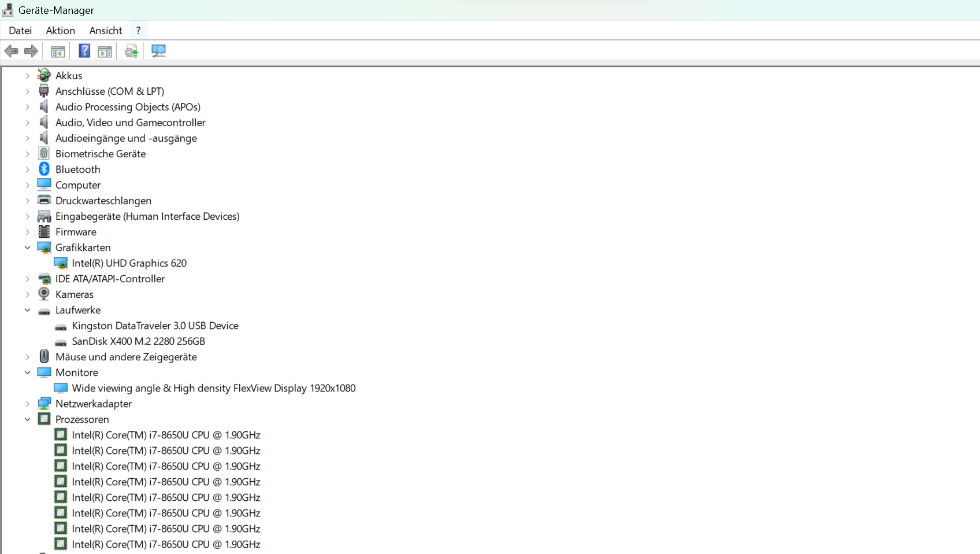The height and width of the screenshot is (554, 980).
Task: Click the Back arrow toolbar icon
Action: coord(11,51)
